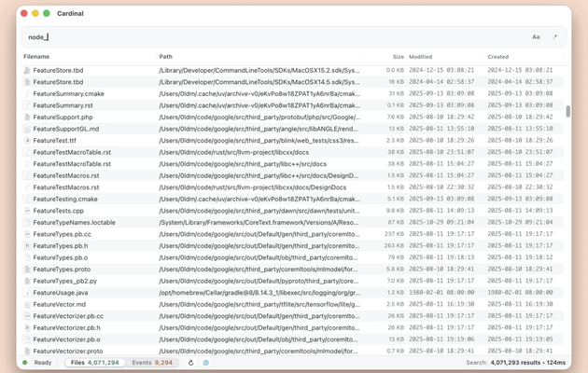This screenshot has width=588, height=373.
Task: Sort by the Size column header
Action: 399,57
